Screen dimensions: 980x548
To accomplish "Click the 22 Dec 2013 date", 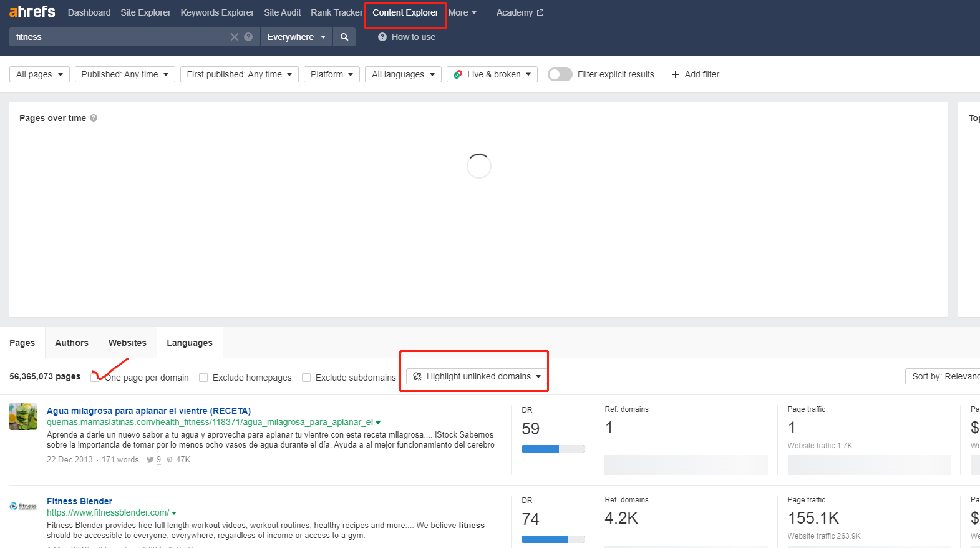I will 70,460.
